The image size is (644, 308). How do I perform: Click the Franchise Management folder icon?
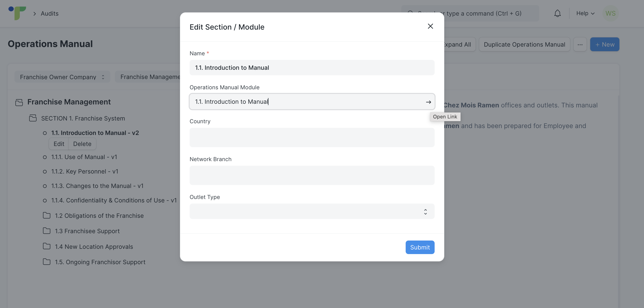pyautogui.click(x=19, y=102)
